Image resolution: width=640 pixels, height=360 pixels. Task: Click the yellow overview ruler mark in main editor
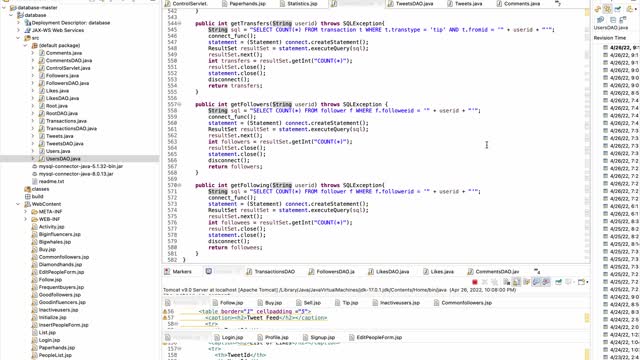click(587, 12)
